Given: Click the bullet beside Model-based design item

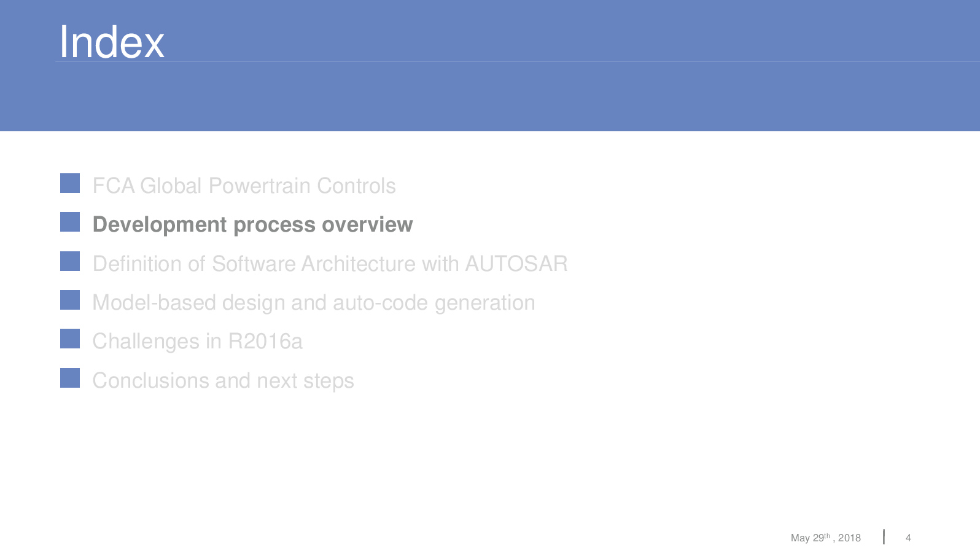Looking at the screenshot, I should 70,300.
